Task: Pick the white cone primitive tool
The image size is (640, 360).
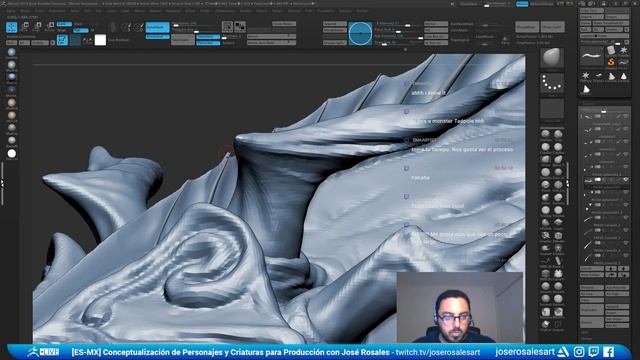Action: coord(586,89)
